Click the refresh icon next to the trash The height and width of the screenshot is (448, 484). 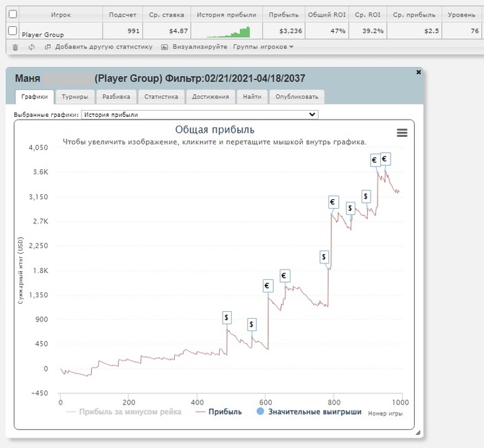click(x=31, y=47)
